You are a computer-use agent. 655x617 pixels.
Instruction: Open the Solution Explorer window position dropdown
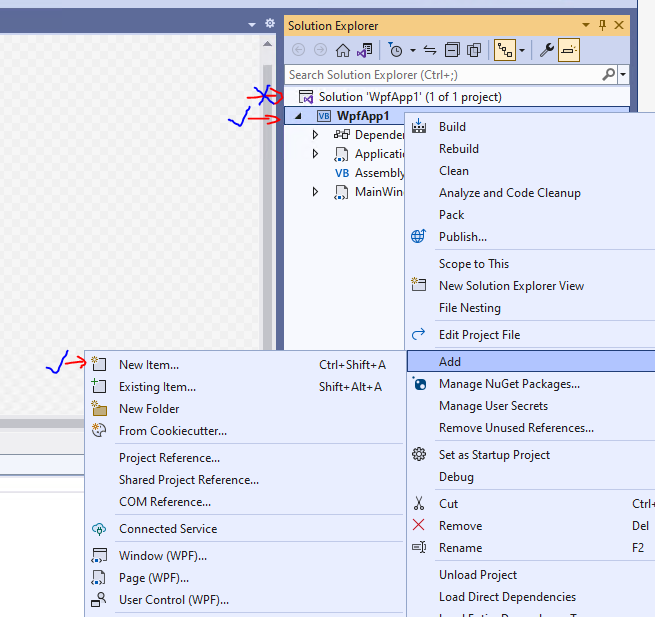(x=586, y=25)
